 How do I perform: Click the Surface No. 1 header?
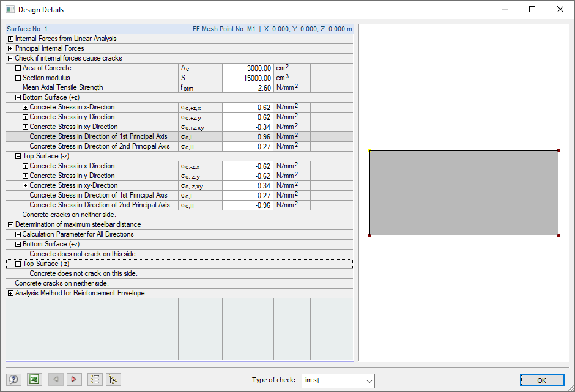click(27, 29)
